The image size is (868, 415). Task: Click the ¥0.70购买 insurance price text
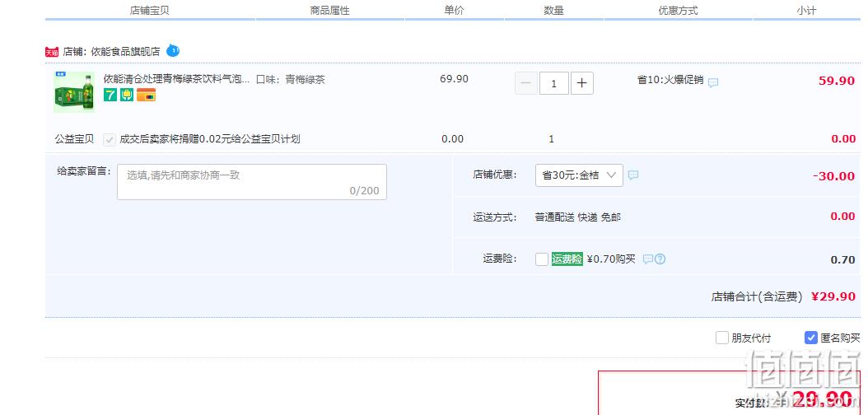[611, 259]
